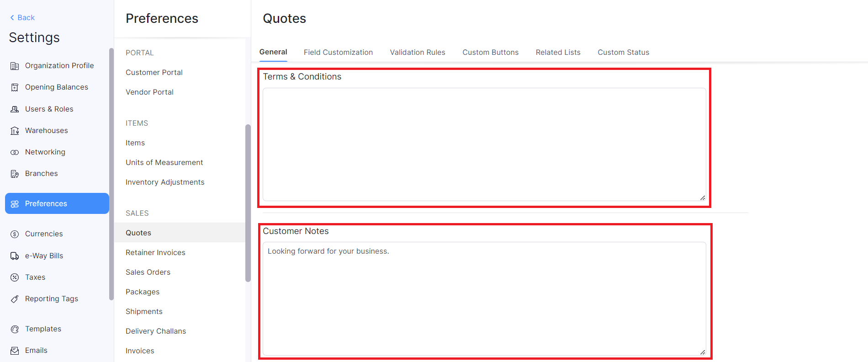Click the Currencies icon
This screenshot has width=868, height=362.
15,234
